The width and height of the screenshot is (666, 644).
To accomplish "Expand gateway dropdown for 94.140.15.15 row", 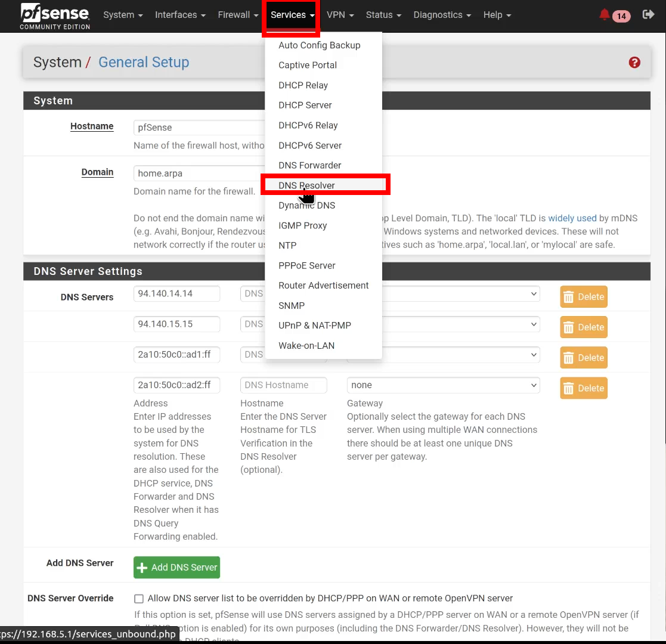I will click(x=461, y=324).
